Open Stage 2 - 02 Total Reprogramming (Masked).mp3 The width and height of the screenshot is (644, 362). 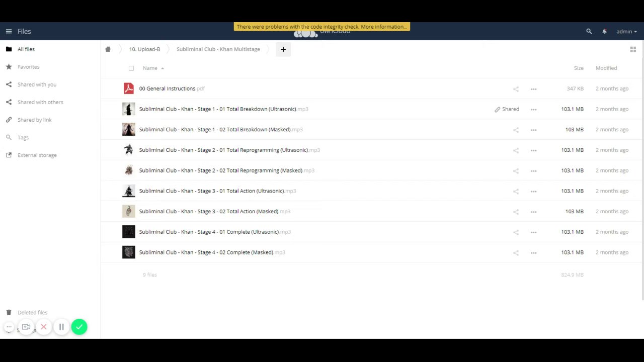pos(226,170)
